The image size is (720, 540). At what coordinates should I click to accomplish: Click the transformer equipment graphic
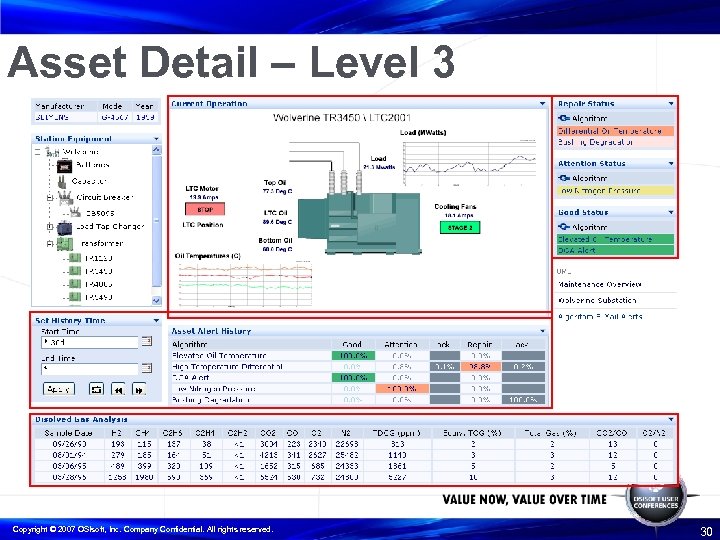360,223
